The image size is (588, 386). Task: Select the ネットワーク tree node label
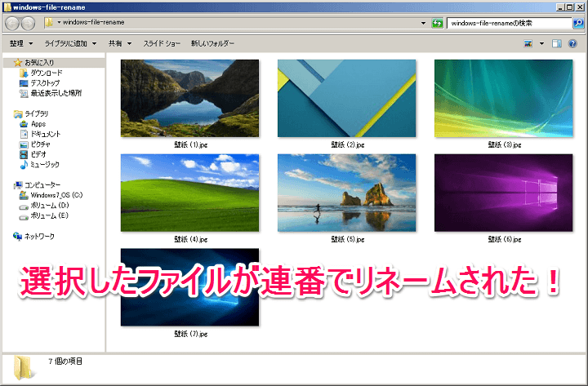(x=39, y=236)
